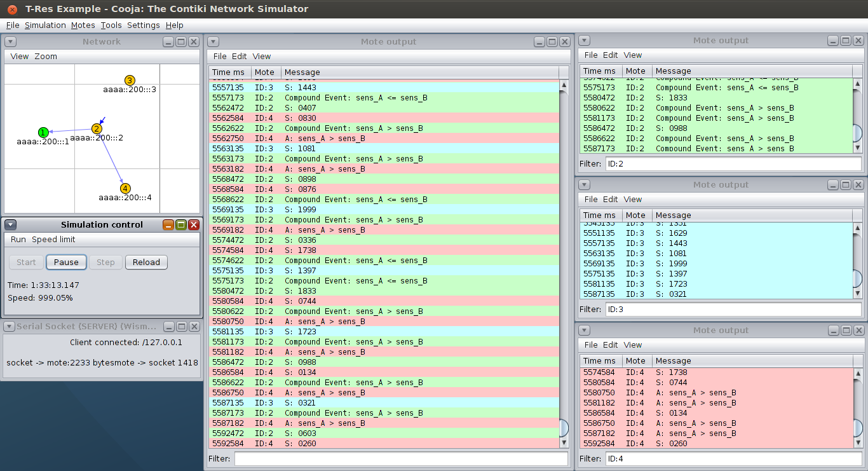Close the Cooja application window
This screenshot has width=868, height=471.
[x=13, y=9]
